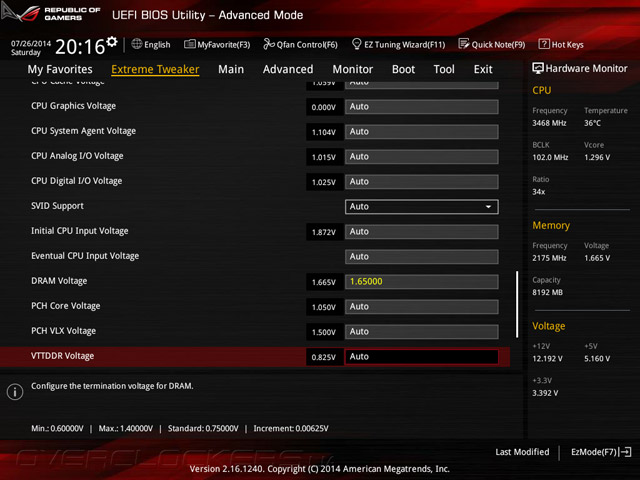Image resolution: width=640 pixels, height=480 pixels.
Task: Open the Quick Note(F9) notepad icon
Action: (x=464, y=44)
